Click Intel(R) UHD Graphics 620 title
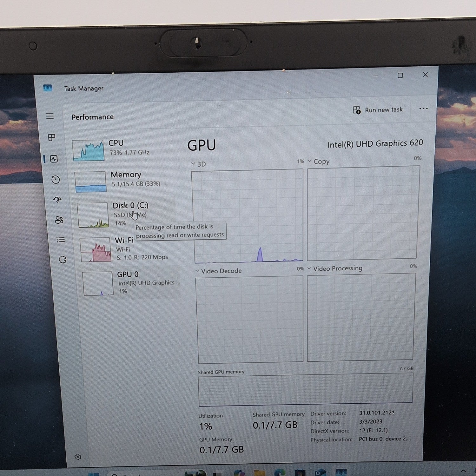This screenshot has width=476, height=476. pyautogui.click(x=375, y=144)
